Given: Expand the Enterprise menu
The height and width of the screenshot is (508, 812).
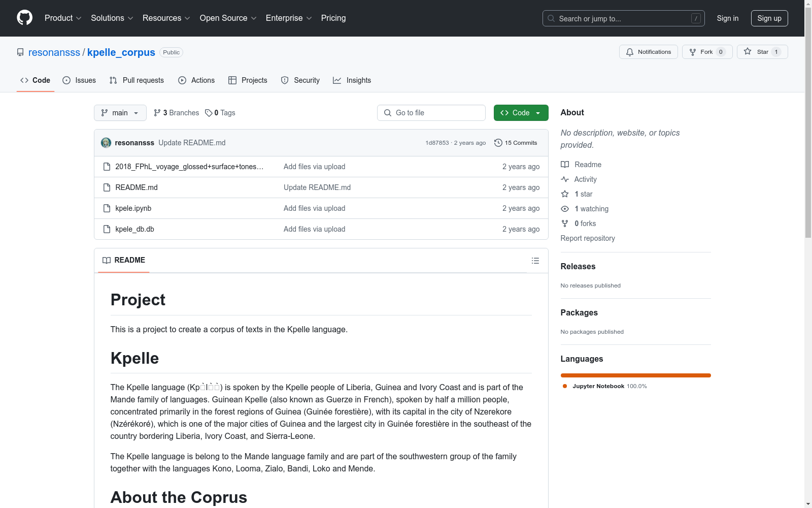Looking at the screenshot, I should 289,18.
